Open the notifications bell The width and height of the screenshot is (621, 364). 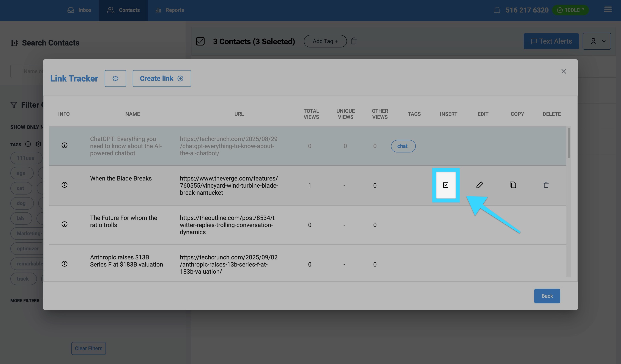coord(497,10)
